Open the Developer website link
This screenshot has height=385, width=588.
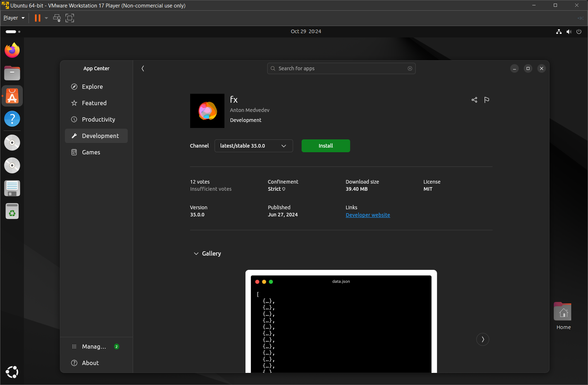[x=368, y=215]
